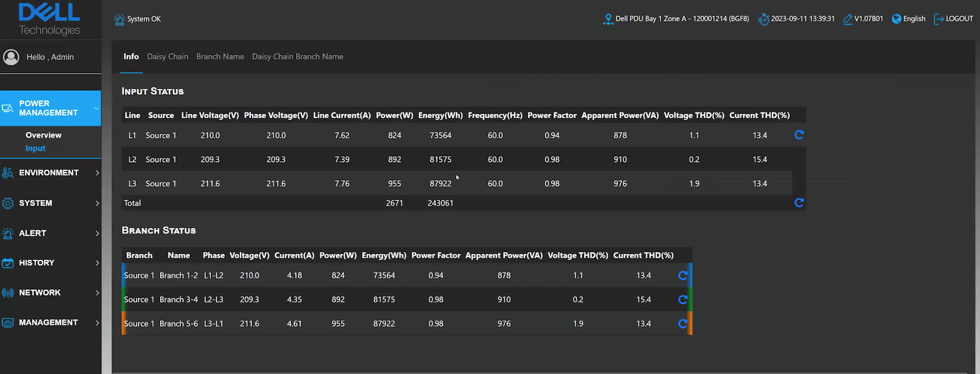Log out using the LOGOUT link
The width and height of the screenshot is (980, 374).
coord(954,19)
